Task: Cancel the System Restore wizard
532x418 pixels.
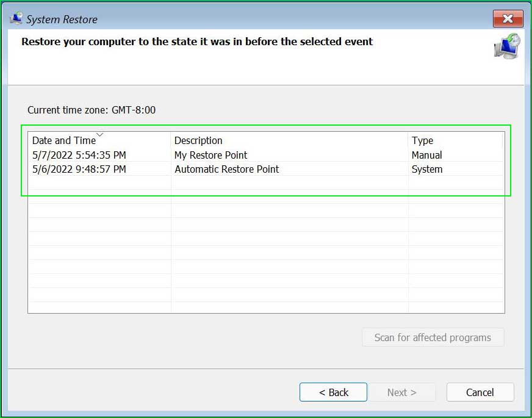Action: pyautogui.click(x=480, y=392)
